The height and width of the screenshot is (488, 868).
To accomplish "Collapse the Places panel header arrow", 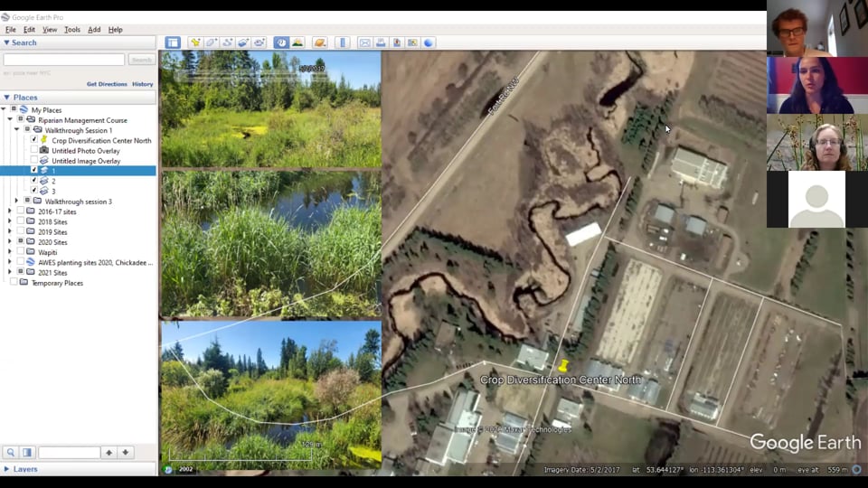I will pyautogui.click(x=6, y=98).
